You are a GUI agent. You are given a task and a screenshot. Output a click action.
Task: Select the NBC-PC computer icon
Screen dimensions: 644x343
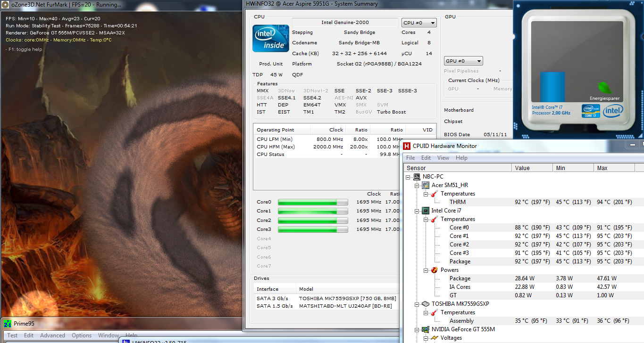(417, 177)
